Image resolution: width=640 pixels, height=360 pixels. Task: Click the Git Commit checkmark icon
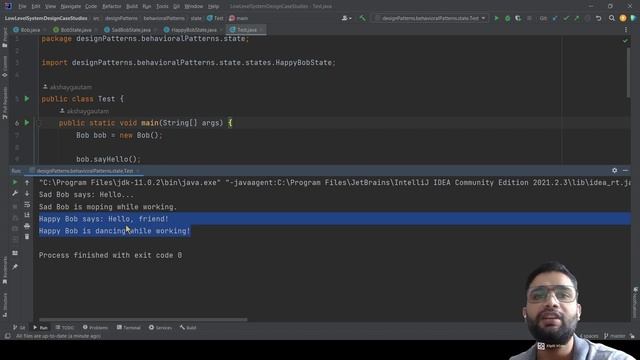(x=566, y=18)
